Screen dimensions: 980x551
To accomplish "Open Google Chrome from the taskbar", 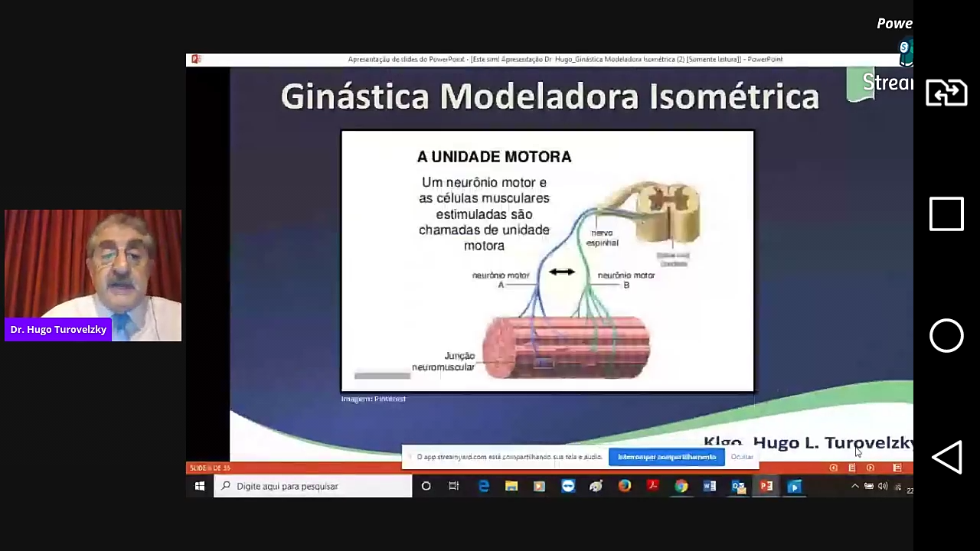I will pos(681,486).
